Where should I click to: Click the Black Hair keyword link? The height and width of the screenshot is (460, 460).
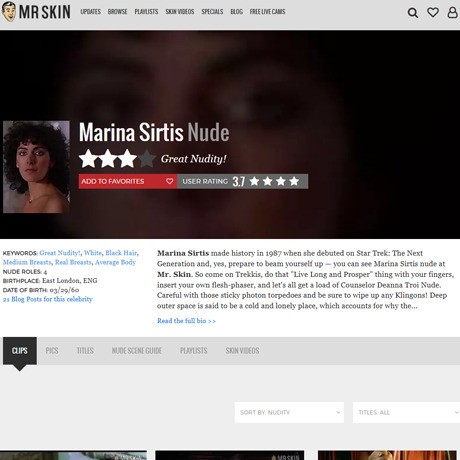pos(121,253)
